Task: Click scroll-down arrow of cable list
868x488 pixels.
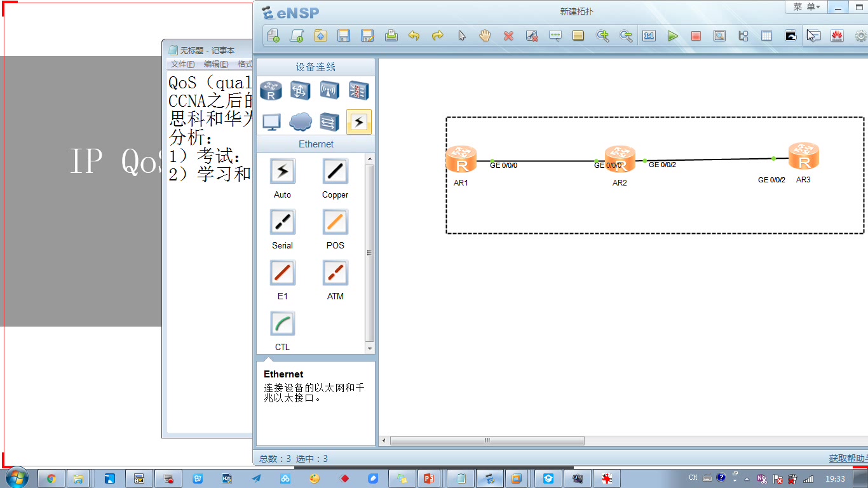Action: tap(370, 349)
